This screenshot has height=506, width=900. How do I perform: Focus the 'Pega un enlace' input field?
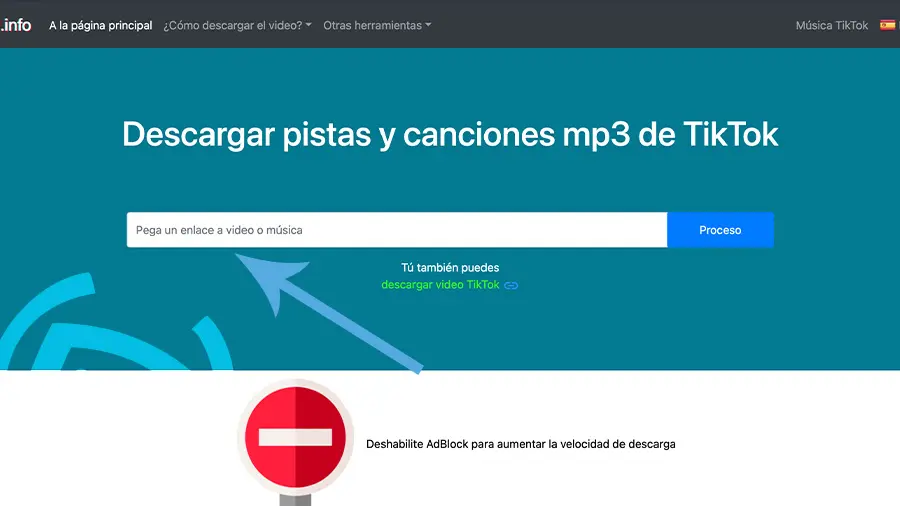(397, 230)
